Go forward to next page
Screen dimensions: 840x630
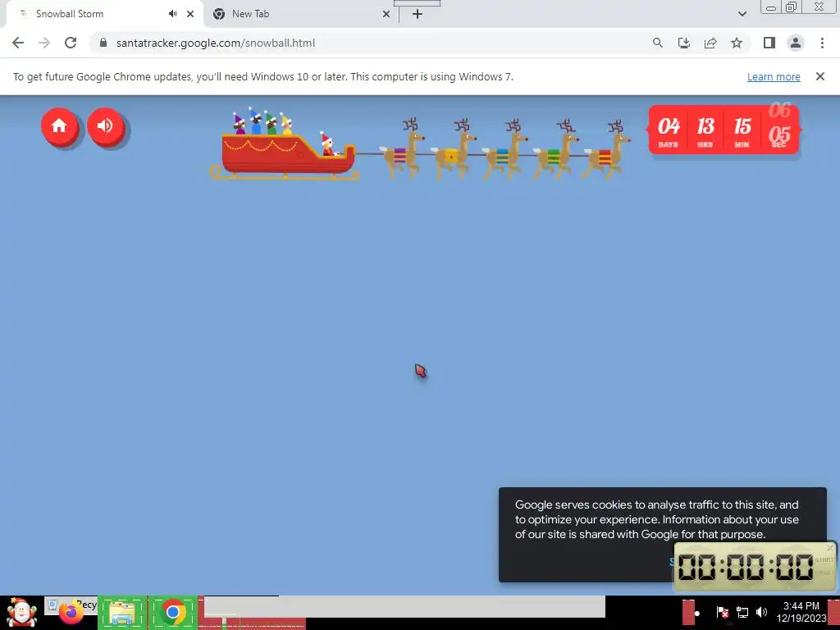pyautogui.click(x=44, y=43)
